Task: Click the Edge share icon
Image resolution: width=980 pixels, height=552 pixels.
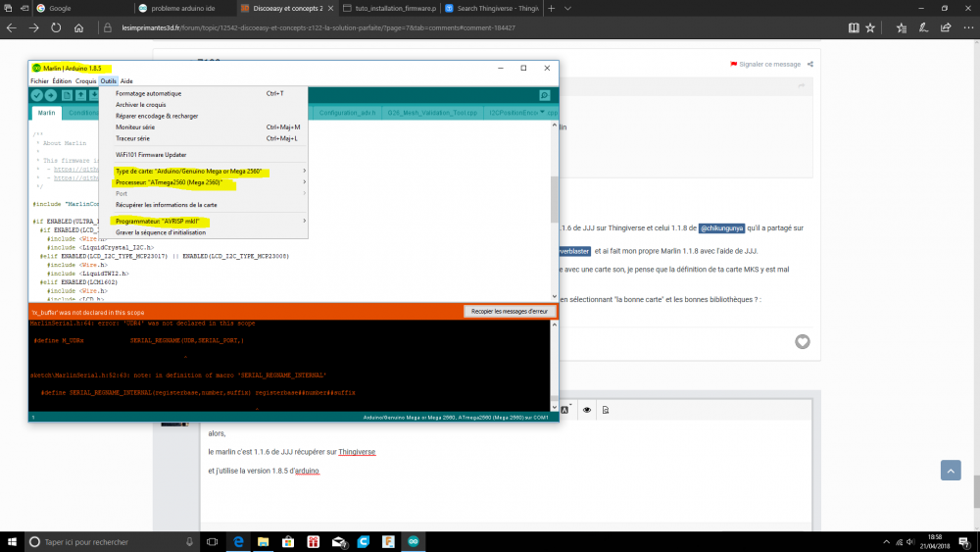Action: point(946,27)
